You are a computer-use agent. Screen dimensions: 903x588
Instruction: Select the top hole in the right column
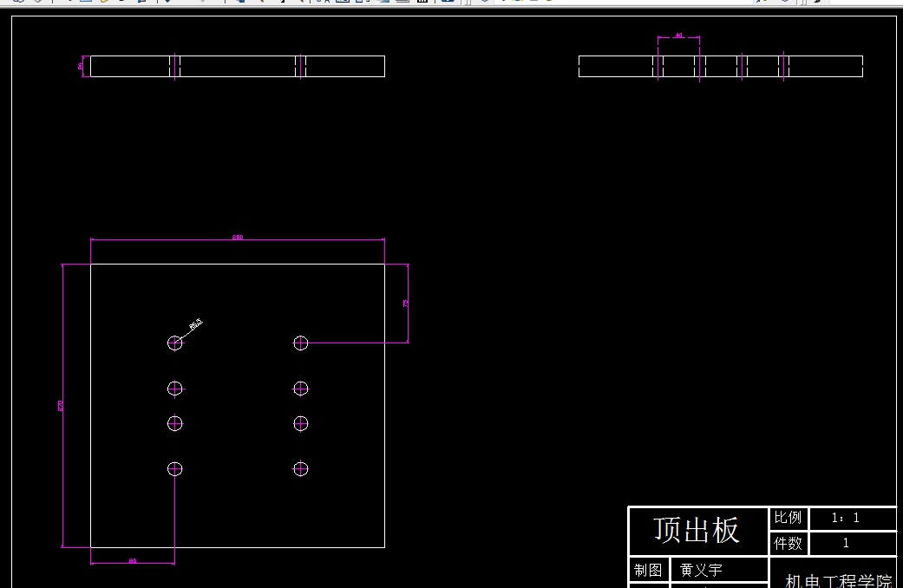301,343
